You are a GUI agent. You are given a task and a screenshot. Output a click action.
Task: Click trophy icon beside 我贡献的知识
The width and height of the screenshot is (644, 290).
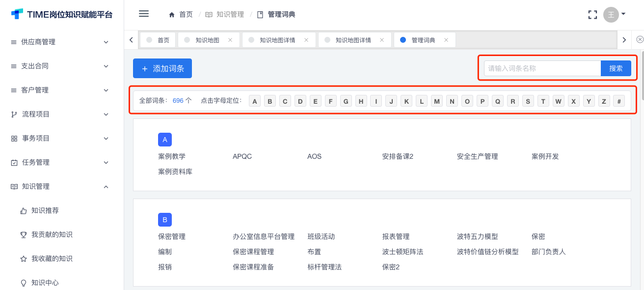[24, 234]
